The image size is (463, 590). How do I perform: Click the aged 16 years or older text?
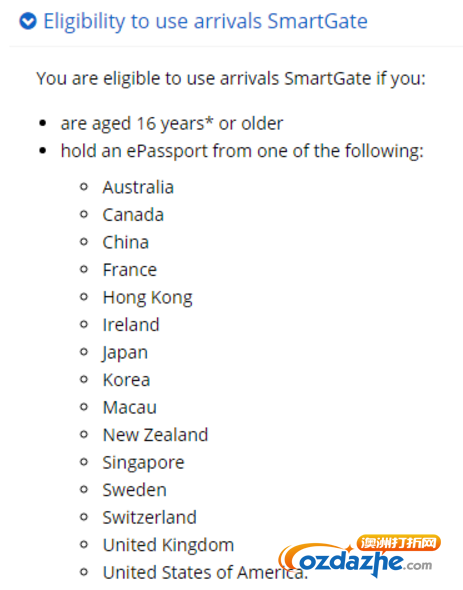(x=172, y=124)
